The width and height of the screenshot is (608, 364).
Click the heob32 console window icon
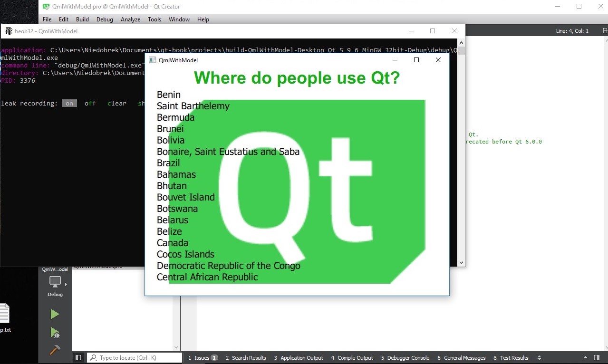[8, 31]
